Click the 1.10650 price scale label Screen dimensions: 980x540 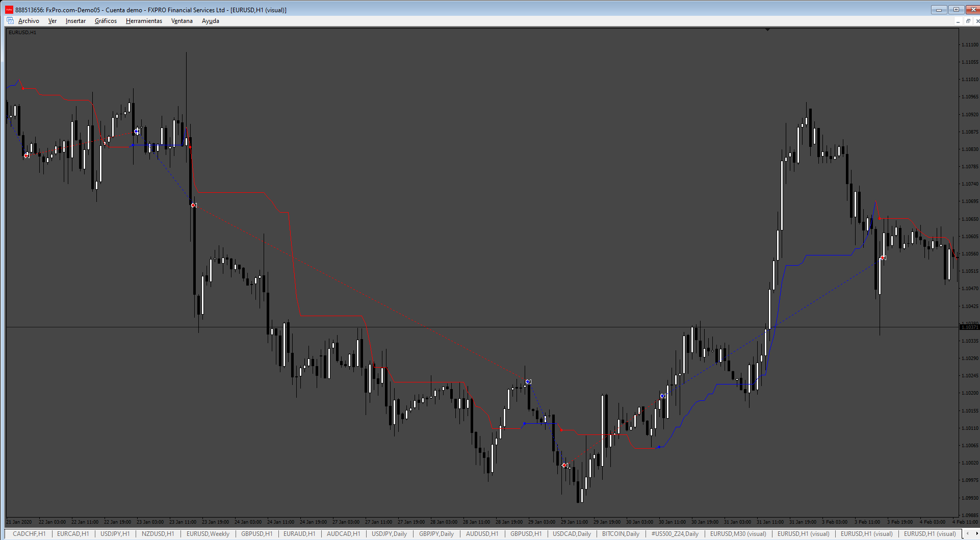pos(970,219)
